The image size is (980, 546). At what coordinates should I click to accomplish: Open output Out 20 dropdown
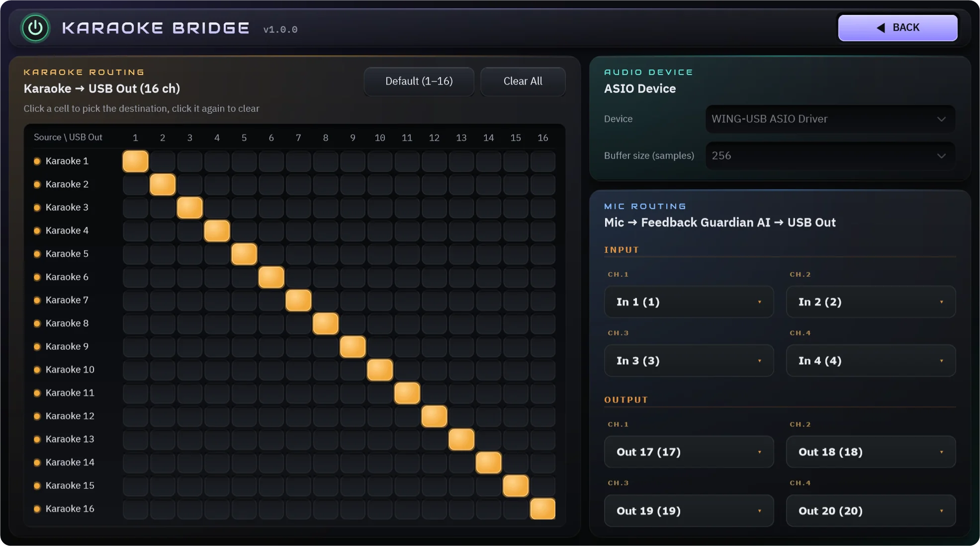[871, 511]
